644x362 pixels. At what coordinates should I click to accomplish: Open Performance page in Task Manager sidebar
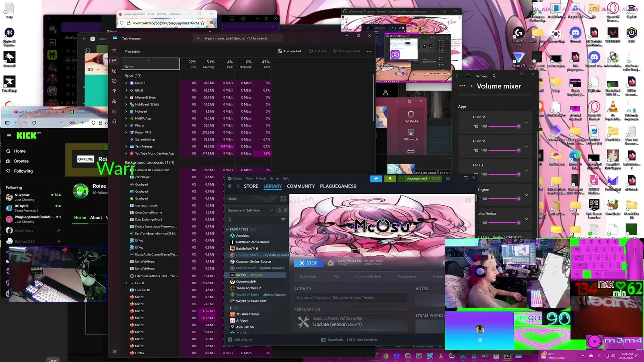[x=114, y=71]
